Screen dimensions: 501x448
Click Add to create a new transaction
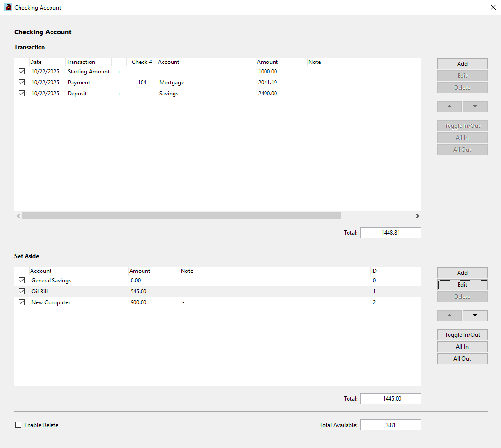pyautogui.click(x=462, y=63)
